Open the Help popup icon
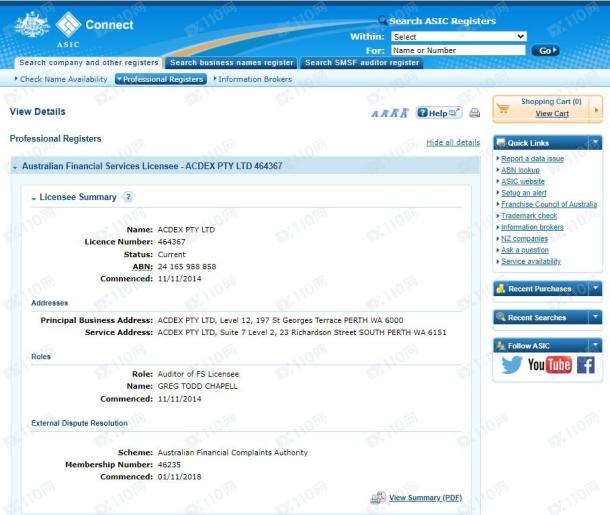This screenshot has height=515, width=610. [x=439, y=113]
